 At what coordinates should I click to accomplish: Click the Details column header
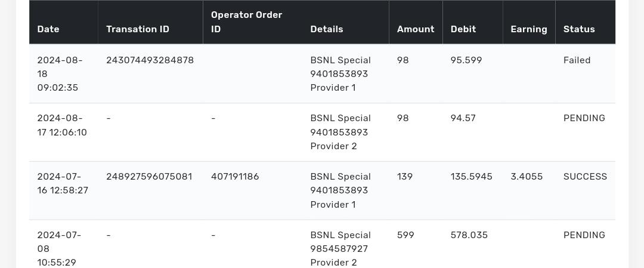(x=327, y=29)
